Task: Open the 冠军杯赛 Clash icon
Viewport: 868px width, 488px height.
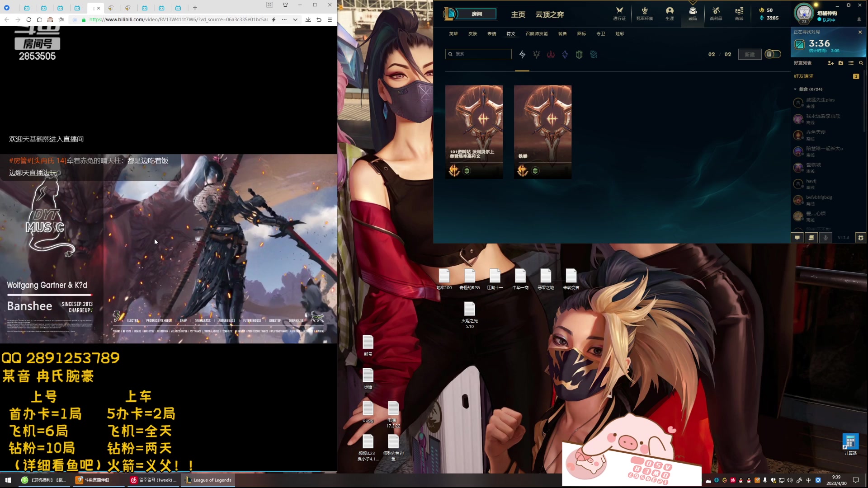Action: pos(645,14)
